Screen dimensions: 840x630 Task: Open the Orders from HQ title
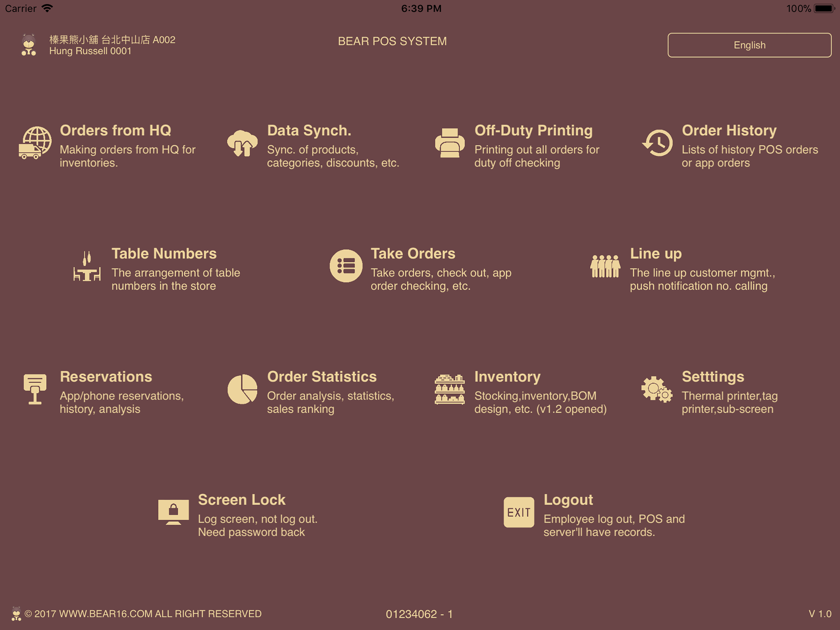(115, 130)
